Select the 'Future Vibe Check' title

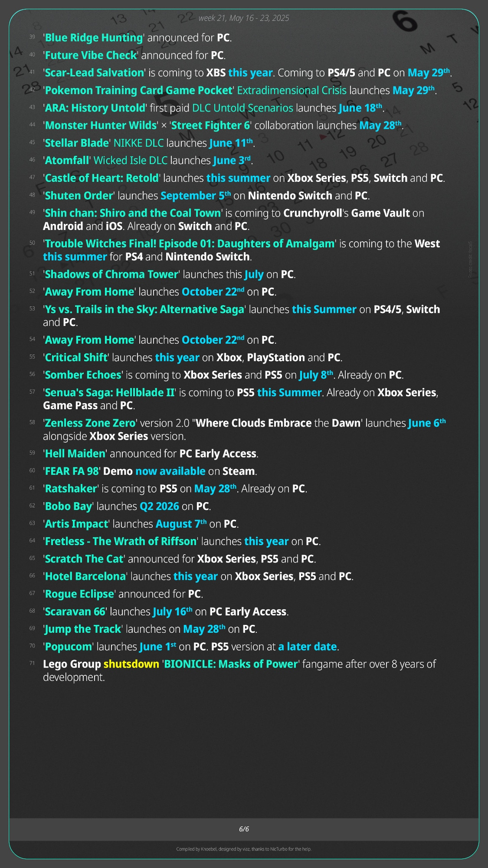(x=91, y=56)
